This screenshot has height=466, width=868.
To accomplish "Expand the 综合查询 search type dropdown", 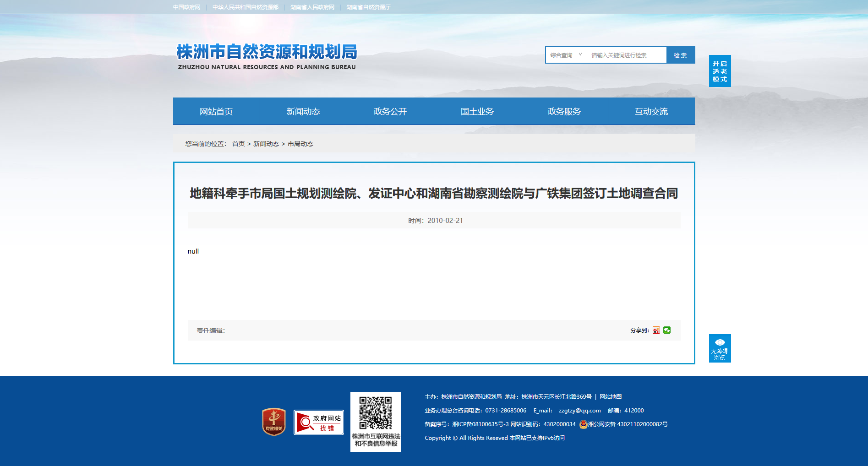I will (x=566, y=55).
